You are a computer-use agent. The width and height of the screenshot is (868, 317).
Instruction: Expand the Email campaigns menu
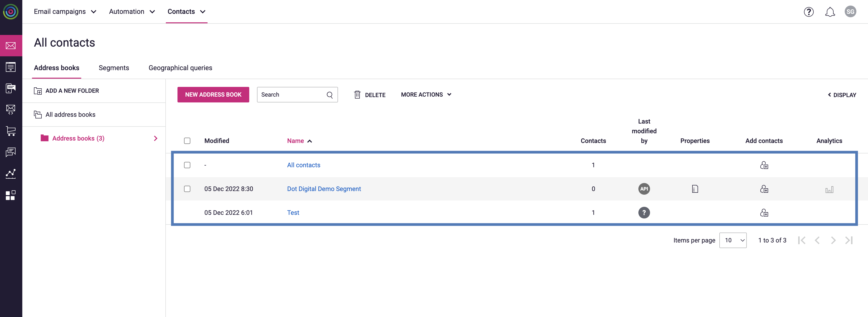point(65,12)
